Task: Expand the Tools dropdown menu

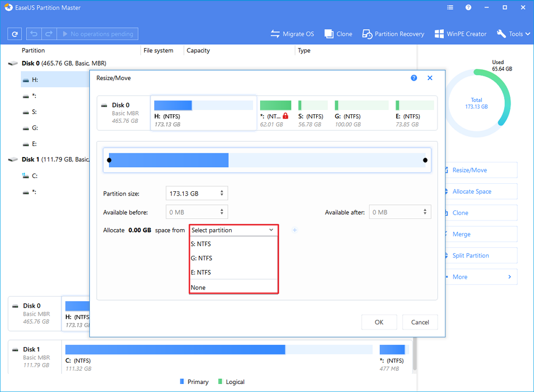Action: coord(513,34)
